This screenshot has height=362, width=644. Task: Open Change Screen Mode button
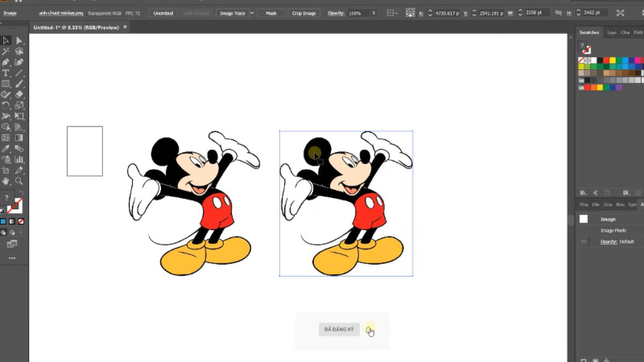pos(12,245)
